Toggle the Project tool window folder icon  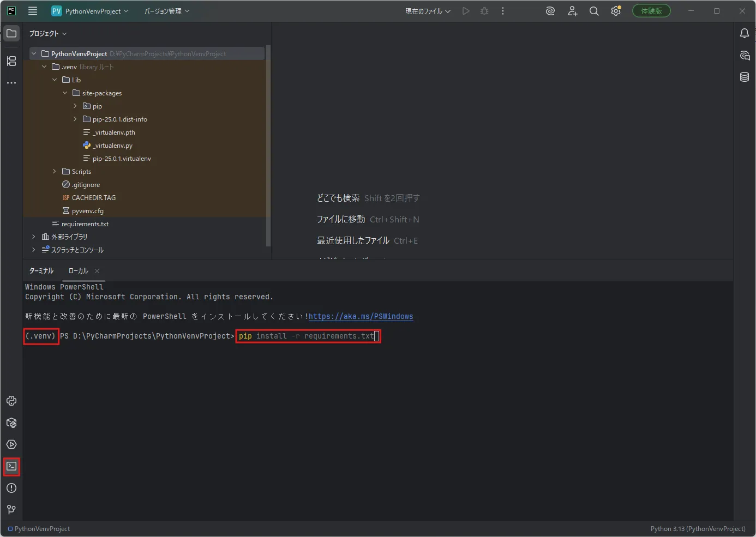(11, 33)
